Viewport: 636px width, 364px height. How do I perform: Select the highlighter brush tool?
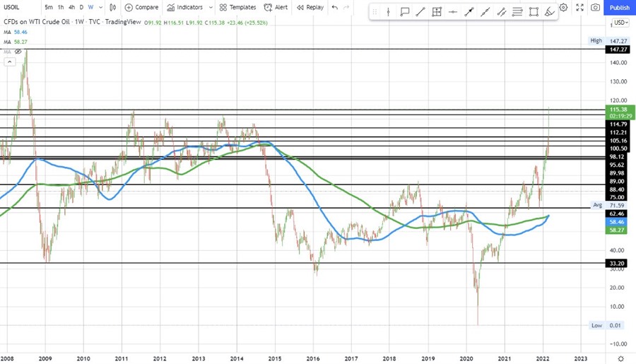[x=550, y=12]
